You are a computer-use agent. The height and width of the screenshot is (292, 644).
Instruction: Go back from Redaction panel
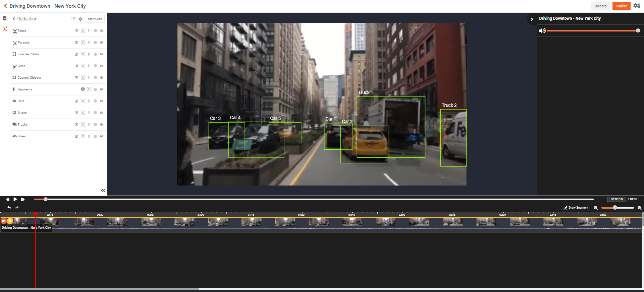[14, 19]
